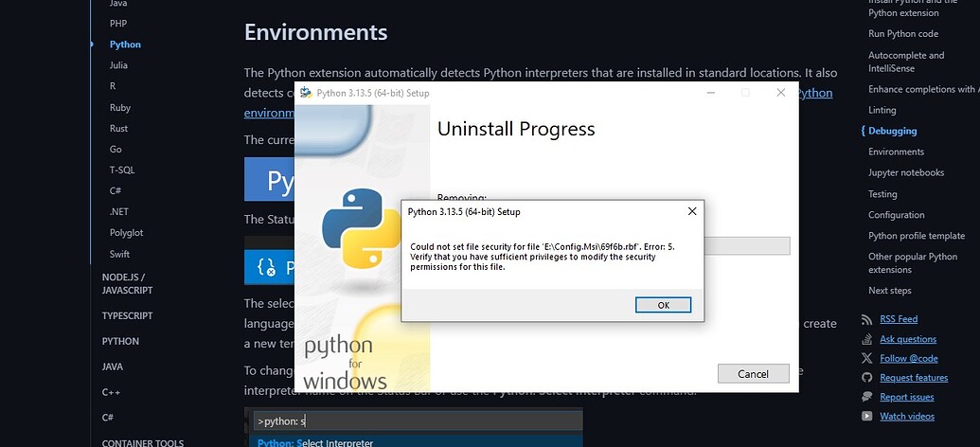
Task: Open the Request features link
Action: (x=914, y=378)
